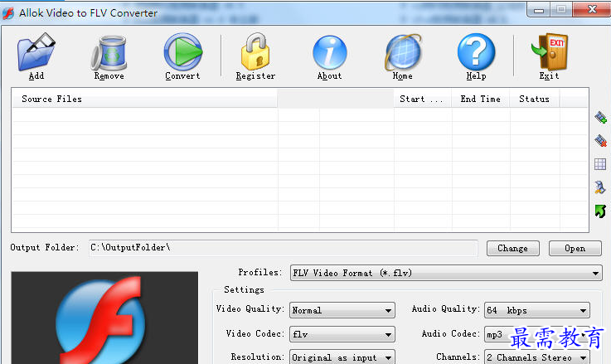Visit Home via the globe icon
Image resolution: width=611 pixels, height=364 pixels.
pyautogui.click(x=403, y=52)
